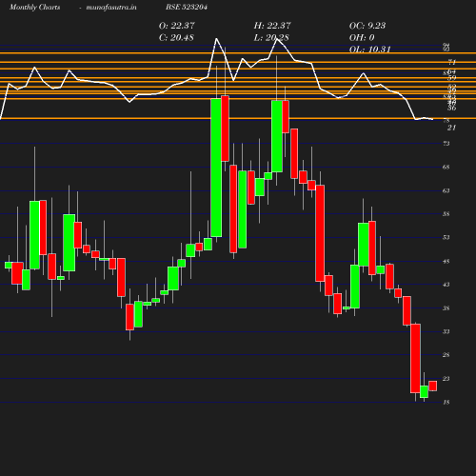The height and width of the screenshot is (476, 476).
Task: Click the BSE 523204 stock code
Action: pos(187,7)
